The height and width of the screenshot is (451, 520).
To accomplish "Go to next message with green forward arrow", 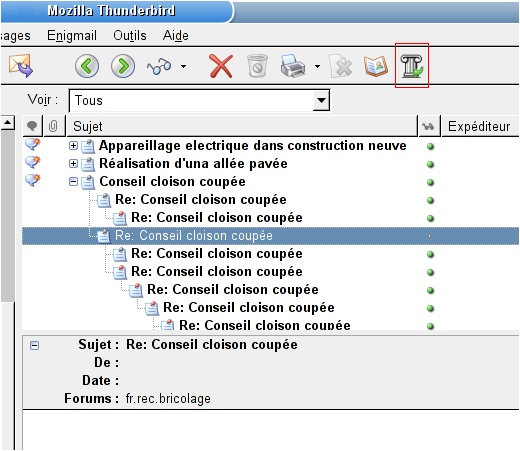I will (x=123, y=66).
